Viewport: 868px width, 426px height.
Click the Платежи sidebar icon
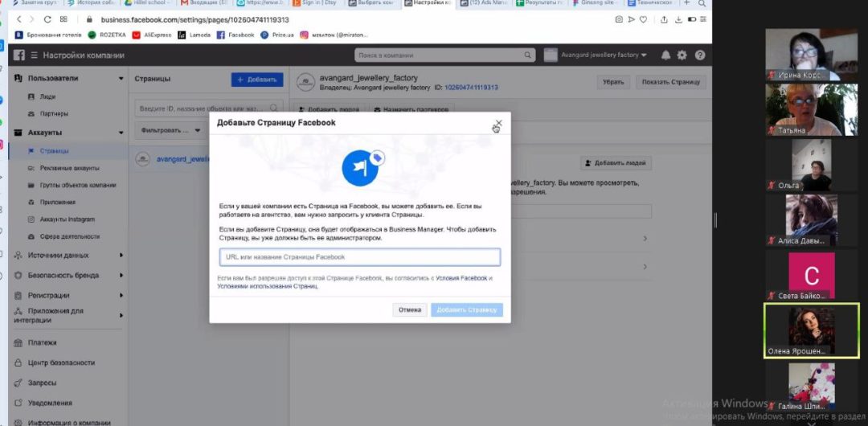coord(18,342)
